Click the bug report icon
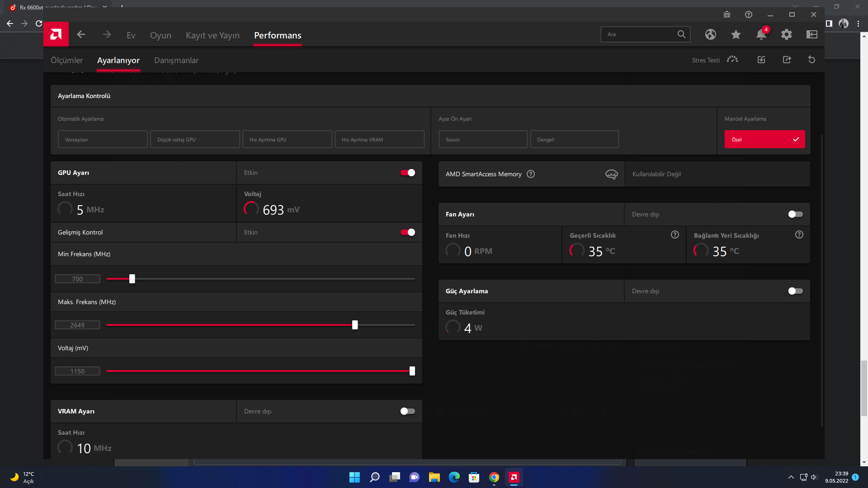868x488 pixels. click(727, 14)
